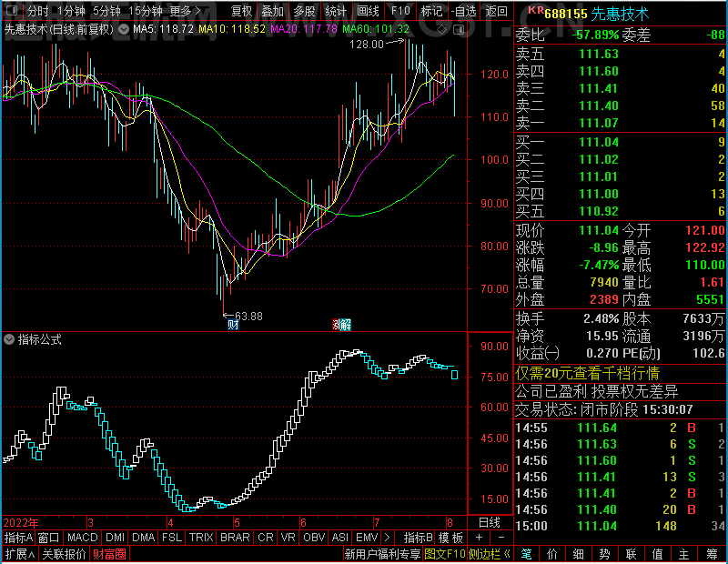Open the 多股 multi-stock view

[x=305, y=11]
